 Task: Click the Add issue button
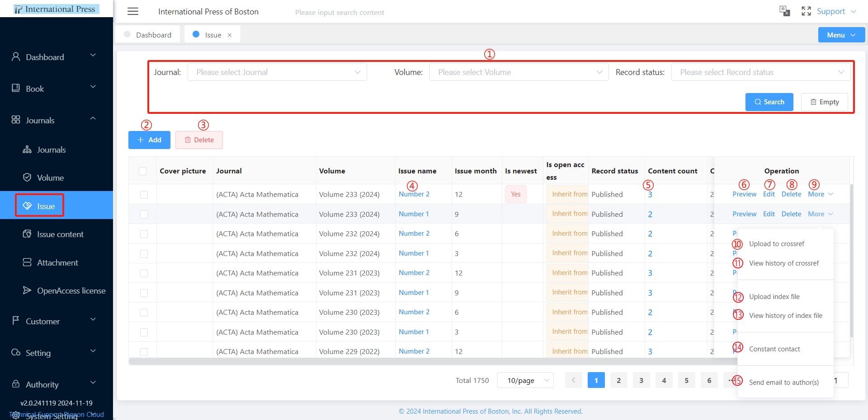point(149,140)
